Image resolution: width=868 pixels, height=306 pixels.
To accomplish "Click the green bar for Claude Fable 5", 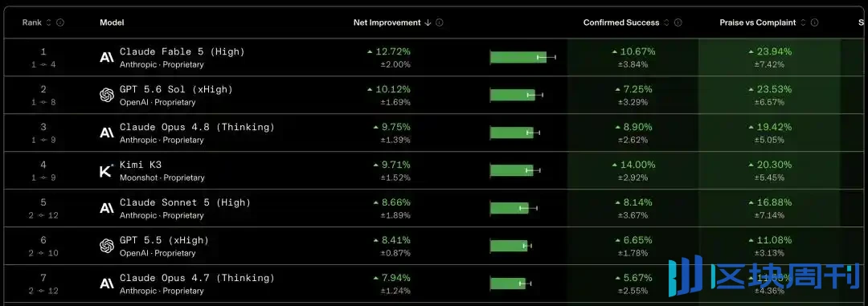I will point(518,57).
